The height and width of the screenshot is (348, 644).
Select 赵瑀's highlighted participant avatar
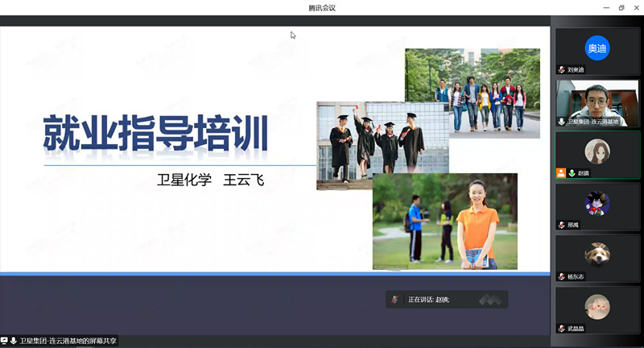click(x=597, y=151)
